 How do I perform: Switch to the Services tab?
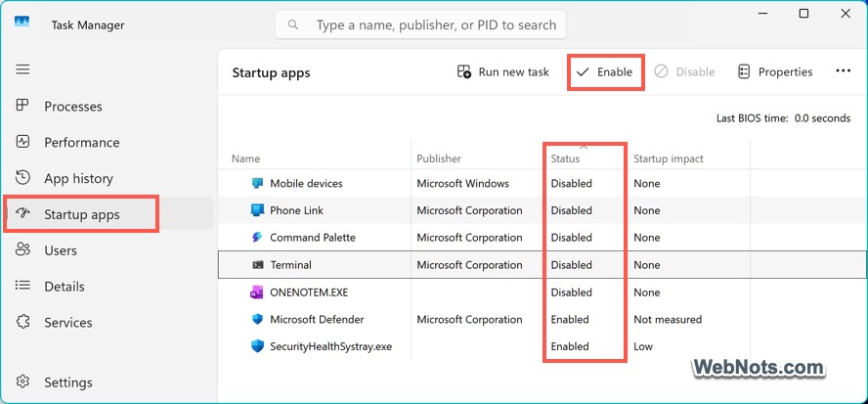(x=108, y=323)
